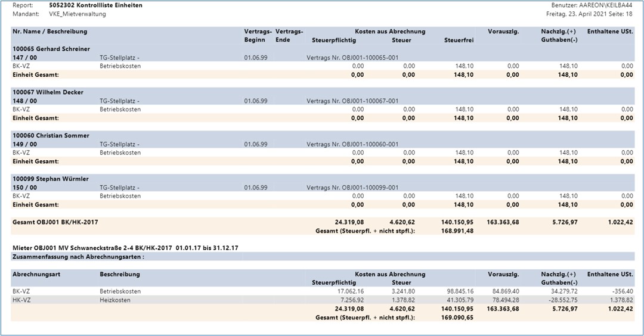This screenshot has height=336, width=644.
Task: Click the Nr. Name / Beschreibung column header
Action: [49, 32]
